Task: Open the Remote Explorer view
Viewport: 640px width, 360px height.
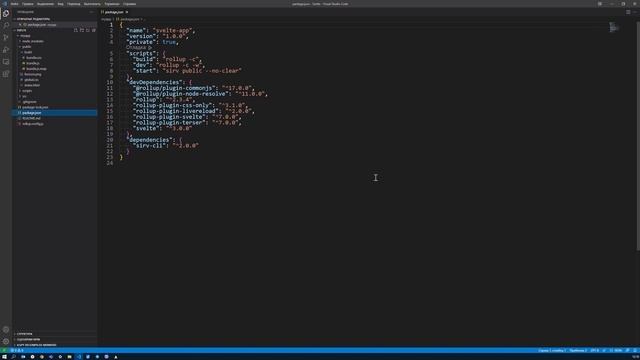Action: (6, 62)
